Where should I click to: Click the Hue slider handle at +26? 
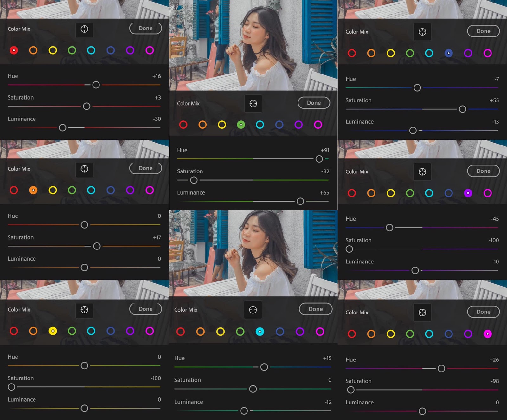(441, 368)
